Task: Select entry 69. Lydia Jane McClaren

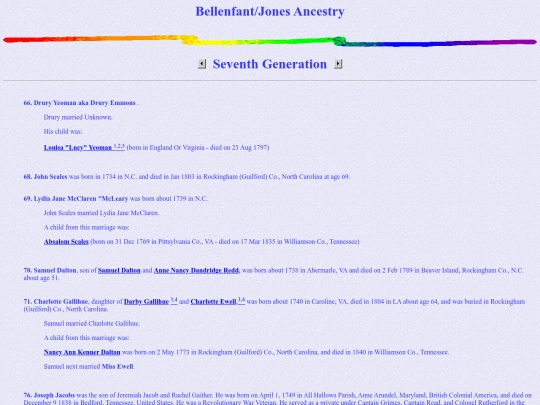Action: click(76, 199)
